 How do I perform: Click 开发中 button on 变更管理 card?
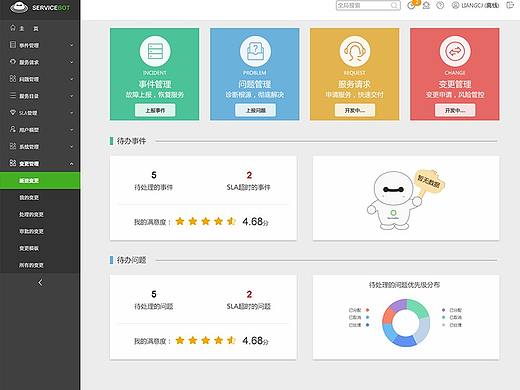click(x=455, y=110)
